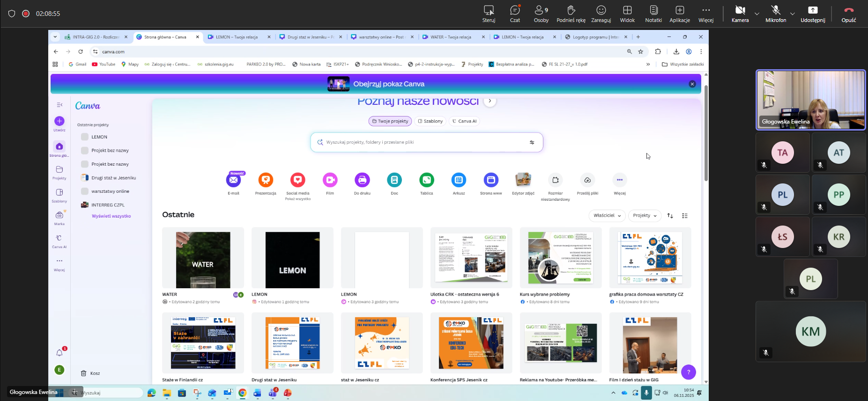
Task: Expand microphone options arrow in Teams
Action: pos(793,14)
